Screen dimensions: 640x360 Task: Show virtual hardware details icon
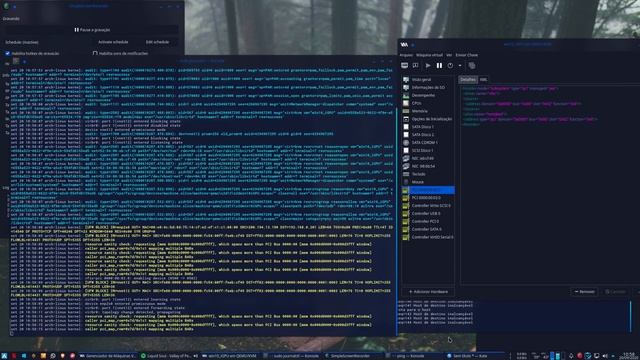click(416, 65)
